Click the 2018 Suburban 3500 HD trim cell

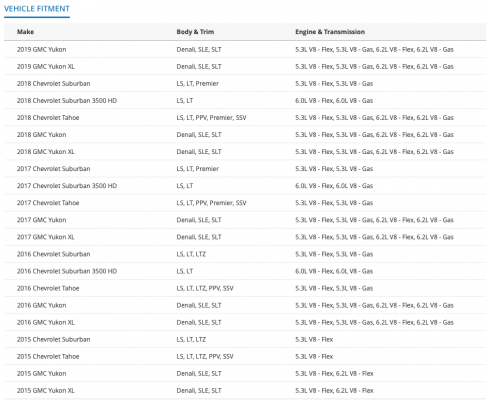185,101
